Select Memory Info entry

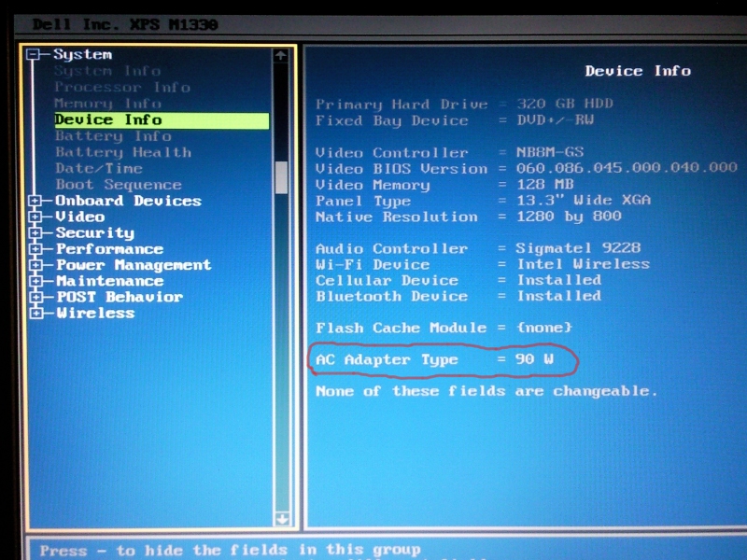[107, 104]
